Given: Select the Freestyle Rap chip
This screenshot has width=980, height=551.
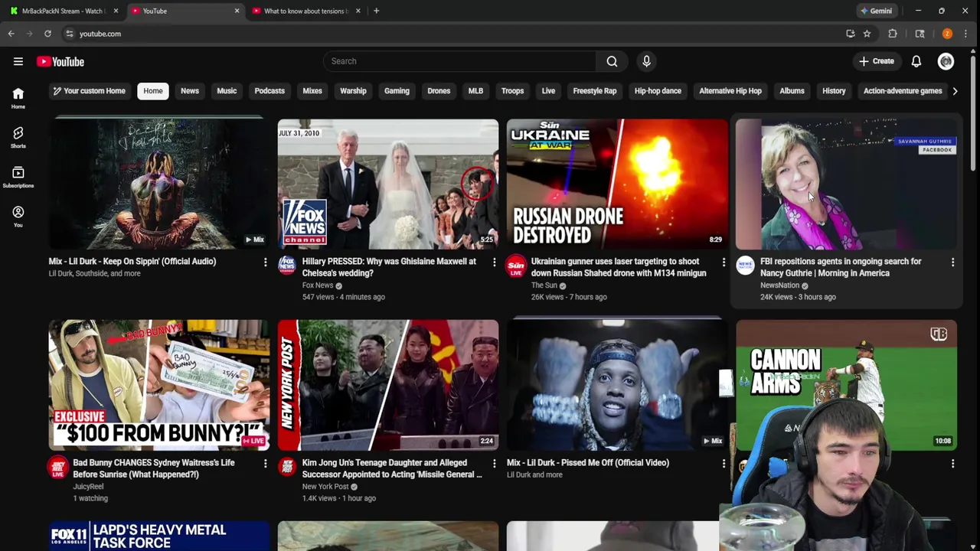Looking at the screenshot, I should point(595,91).
